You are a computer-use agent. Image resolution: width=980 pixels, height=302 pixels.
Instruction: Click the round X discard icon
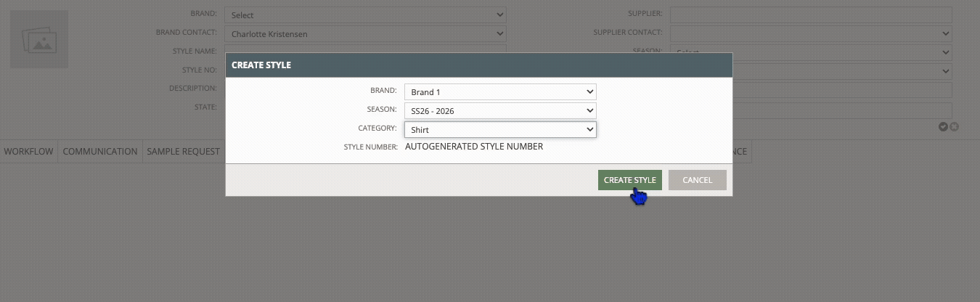pos(955,126)
